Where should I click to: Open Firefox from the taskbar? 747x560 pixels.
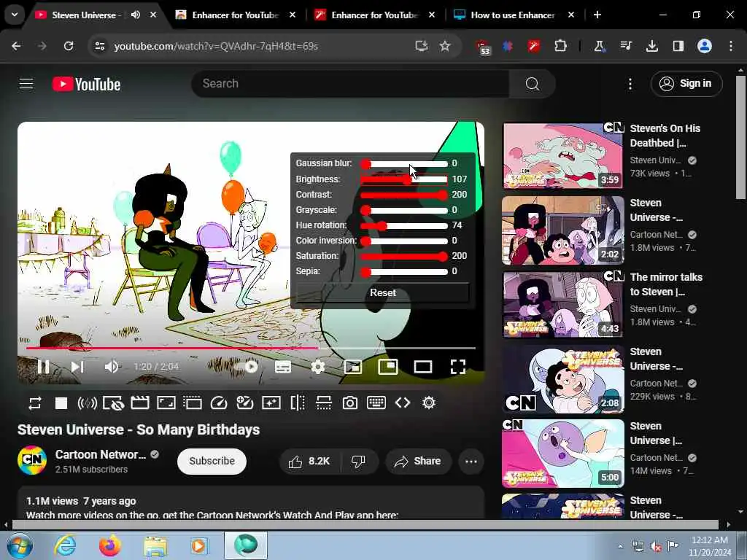pos(109,545)
